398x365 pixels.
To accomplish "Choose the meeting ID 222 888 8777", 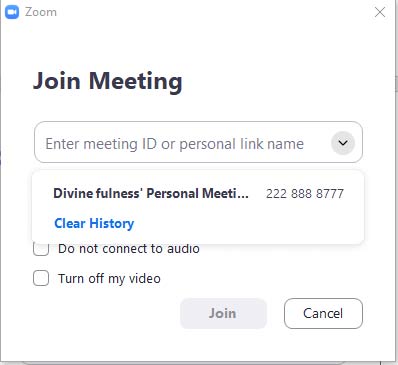I will 305,194.
